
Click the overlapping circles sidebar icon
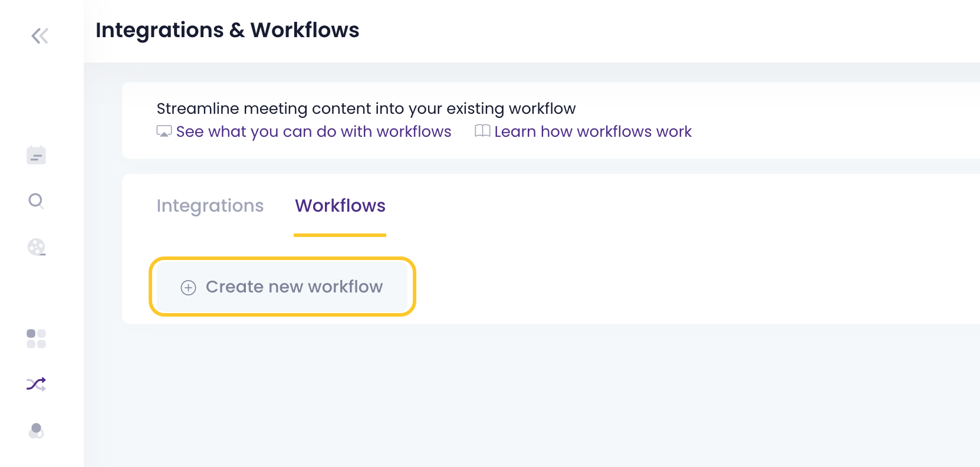click(x=36, y=431)
